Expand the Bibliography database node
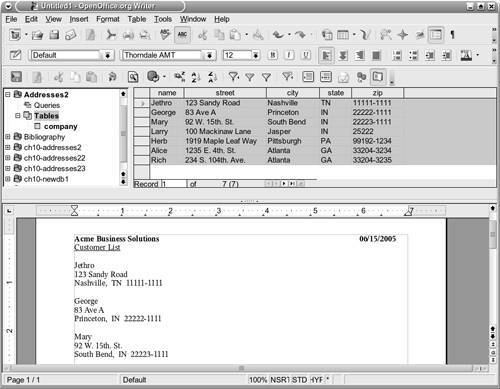 click(8, 137)
